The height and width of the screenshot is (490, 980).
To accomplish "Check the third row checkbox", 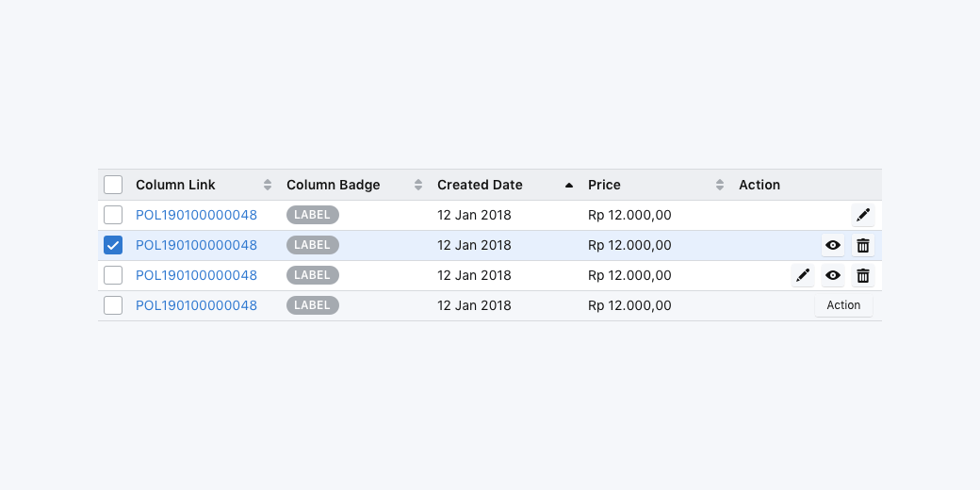I will [x=113, y=275].
